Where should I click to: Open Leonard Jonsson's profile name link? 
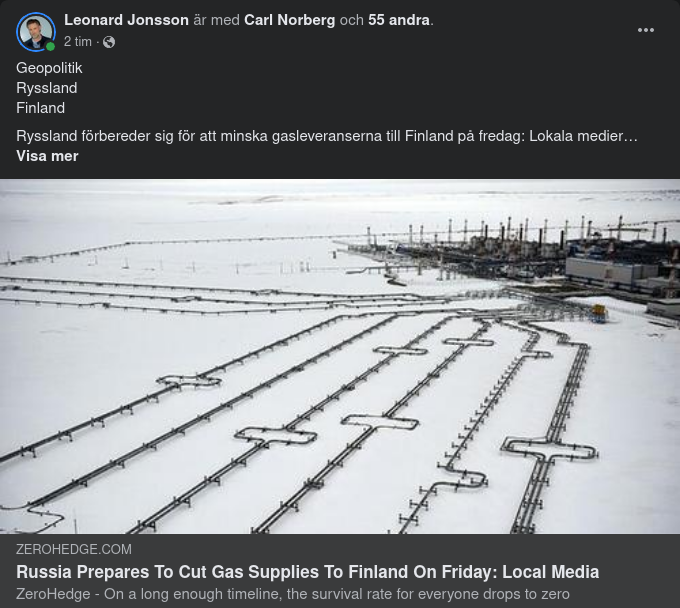coord(126,20)
